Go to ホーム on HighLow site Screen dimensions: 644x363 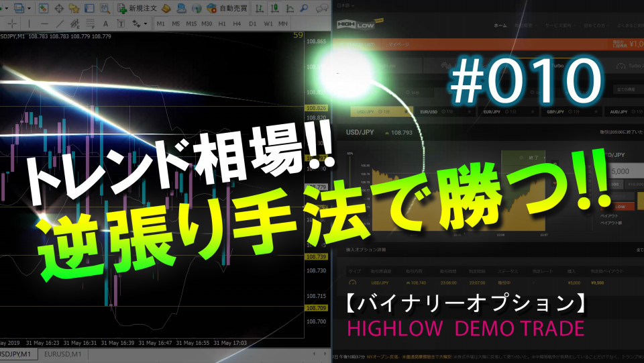coord(500,25)
